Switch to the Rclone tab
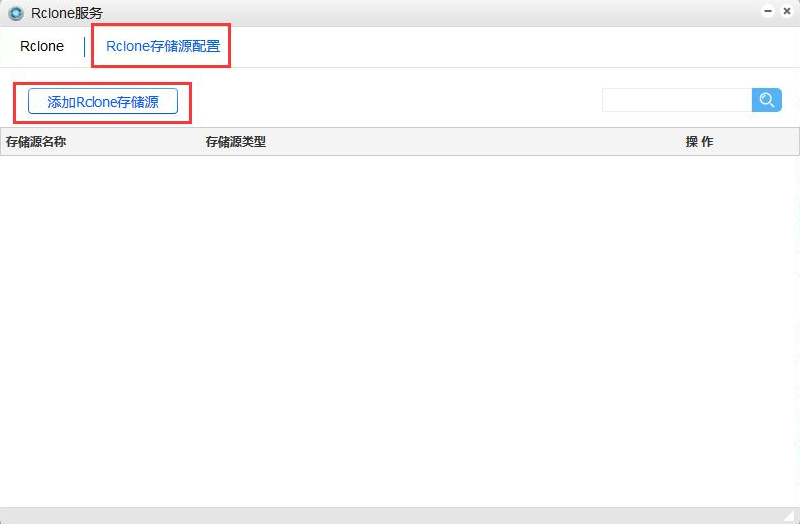800x525 pixels. tap(42, 46)
